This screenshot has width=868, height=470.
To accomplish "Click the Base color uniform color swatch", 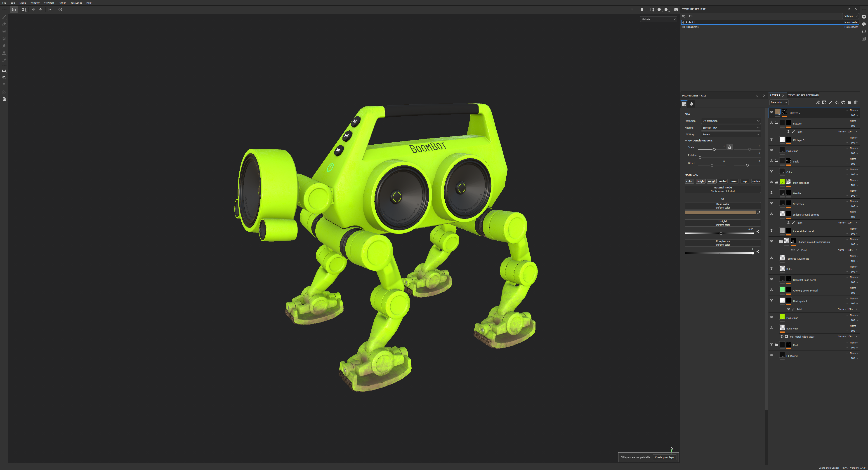I will [720, 213].
